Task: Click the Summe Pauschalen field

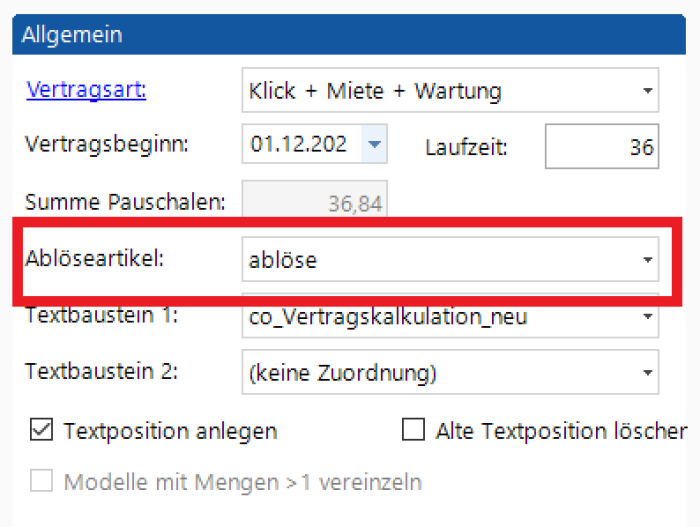Action: tap(314, 200)
